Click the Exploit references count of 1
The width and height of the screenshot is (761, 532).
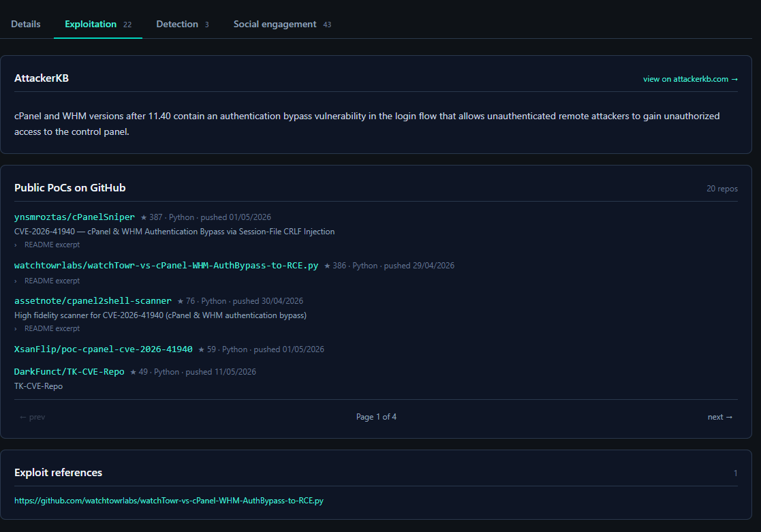(x=735, y=473)
